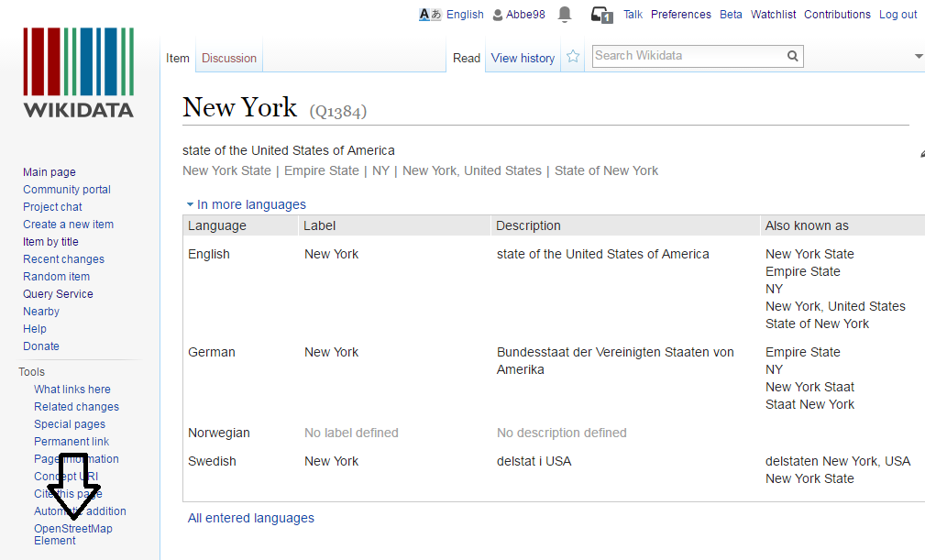
Task: Switch to the Discussion tab
Action: point(229,59)
